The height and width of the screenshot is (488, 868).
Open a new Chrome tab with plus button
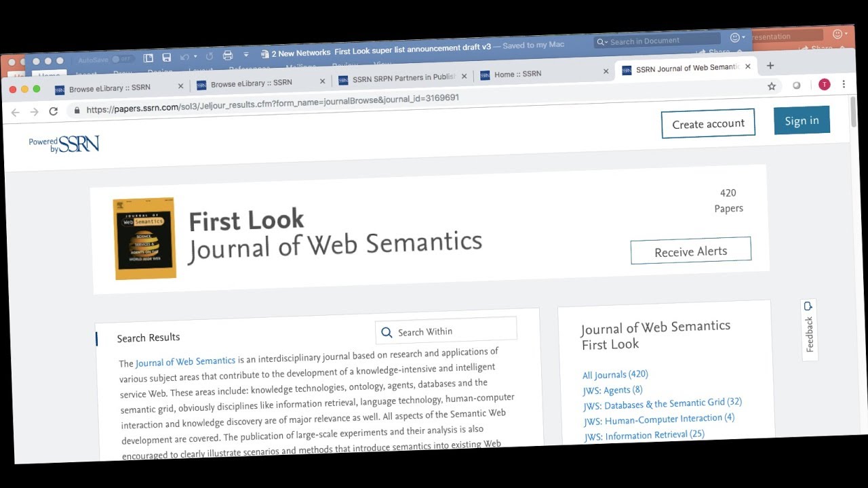[x=770, y=66]
